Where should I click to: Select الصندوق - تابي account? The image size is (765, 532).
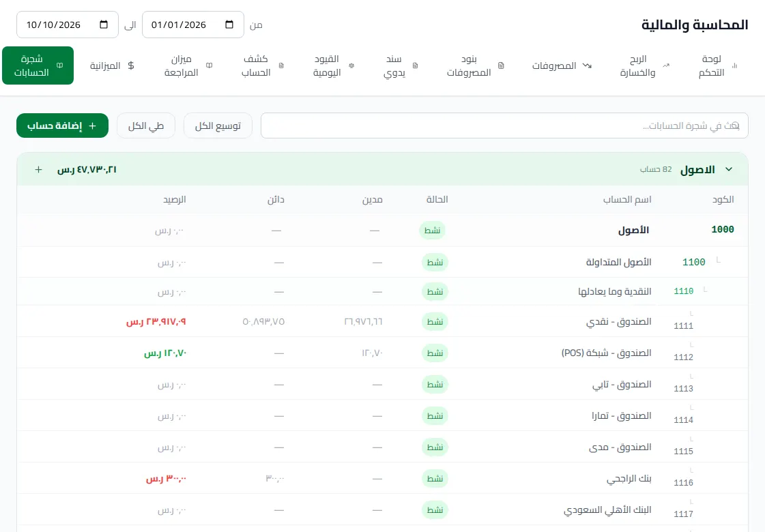point(622,385)
